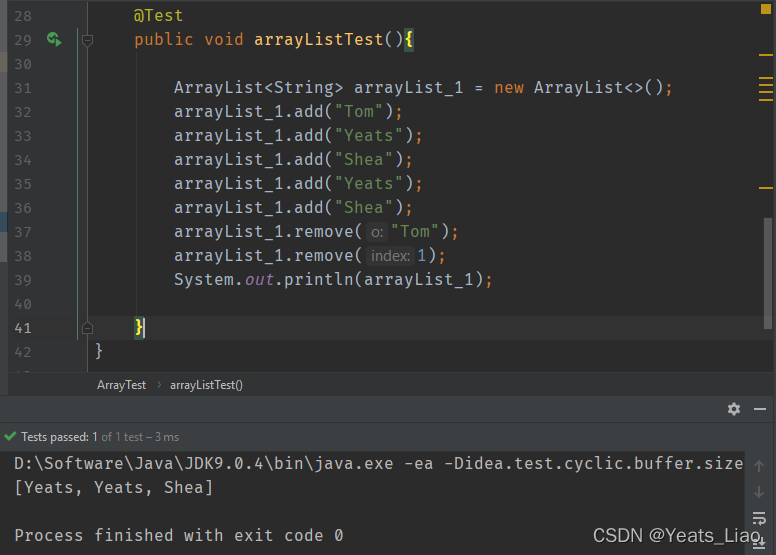Select the arrayListTest() breadcrumb
Viewport: 776px width, 555px height.
click(206, 385)
